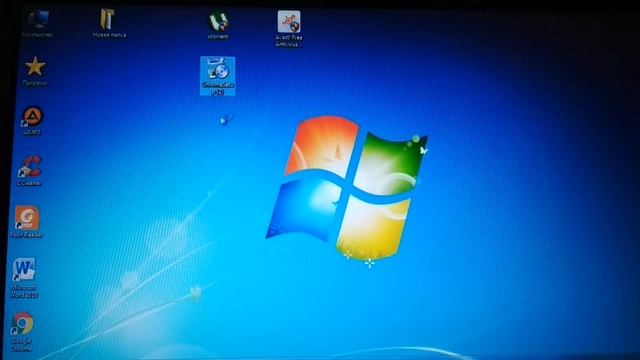The image size is (640, 360).
Task: Open the Microsoft Word shortcut
Action: tap(24, 278)
